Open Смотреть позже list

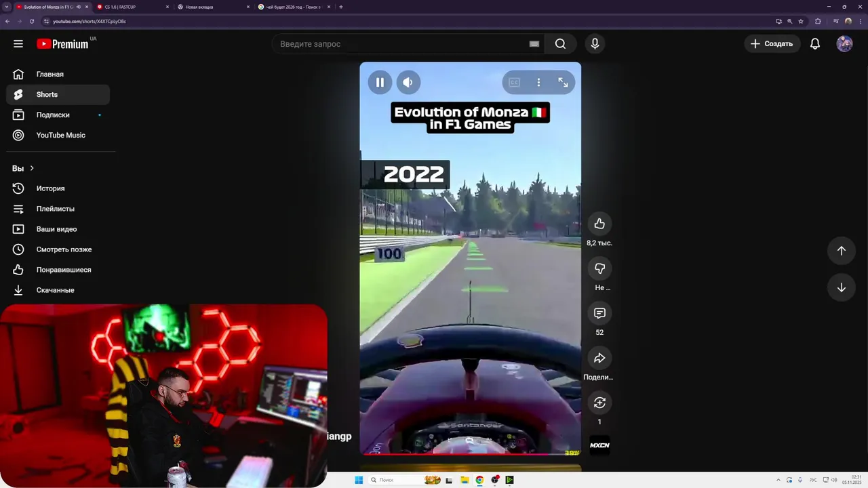coord(58,249)
